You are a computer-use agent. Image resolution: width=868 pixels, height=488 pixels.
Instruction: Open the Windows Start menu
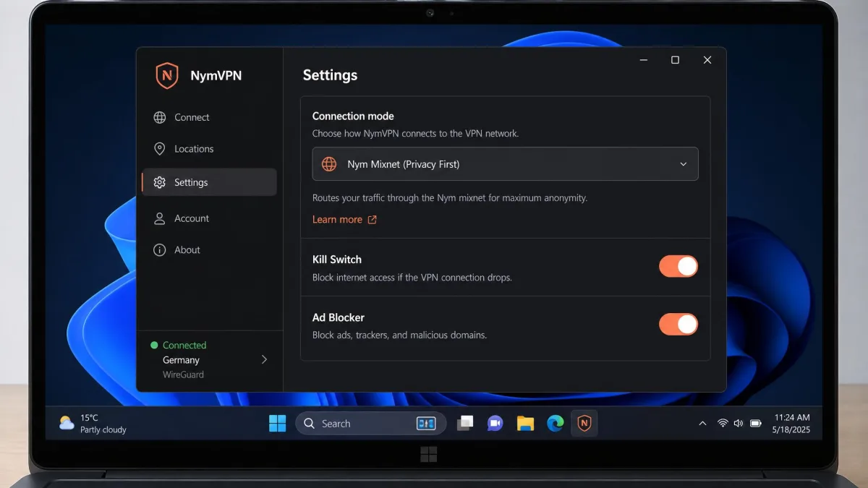pyautogui.click(x=277, y=424)
